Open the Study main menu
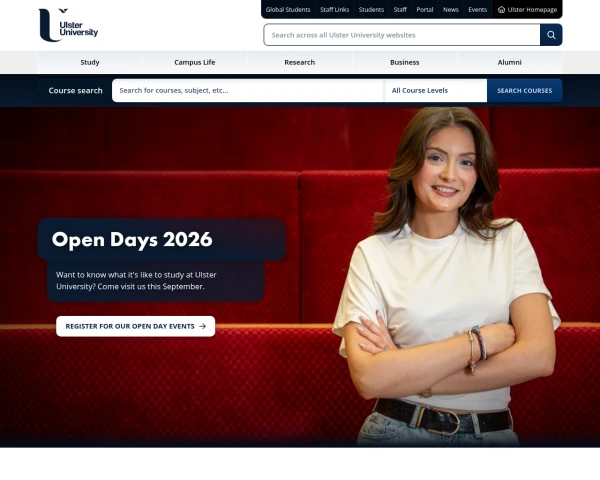The width and height of the screenshot is (600, 480). point(90,62)
